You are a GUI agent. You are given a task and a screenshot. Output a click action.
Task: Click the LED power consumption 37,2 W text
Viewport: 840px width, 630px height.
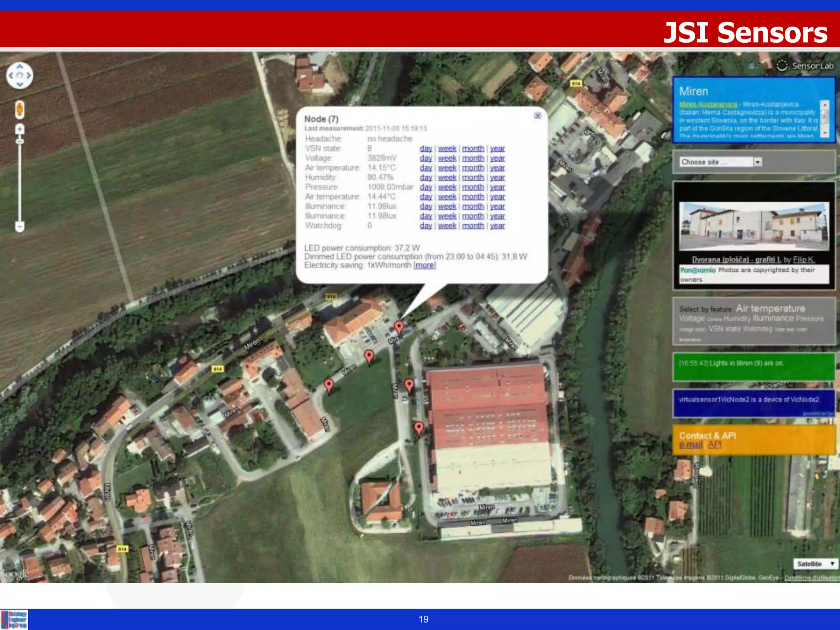(362, 248)
